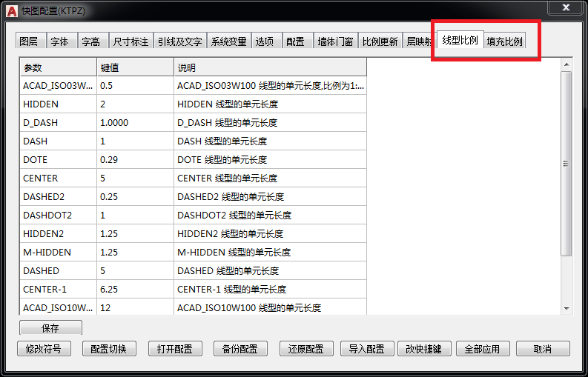Image resolution: width=588 pixels, height=377 pixels.
Task: Select the ACAD_ISO10W... parameter cell
Action: [x=58, y=307]
